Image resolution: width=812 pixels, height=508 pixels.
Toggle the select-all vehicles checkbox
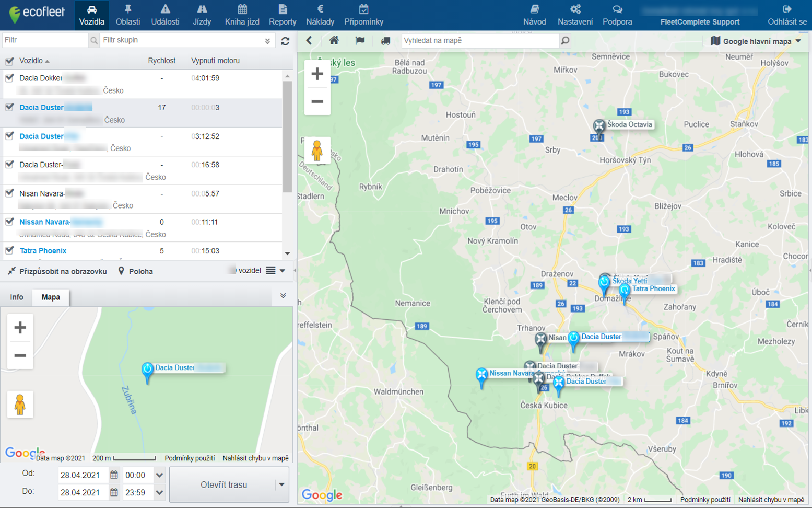pyautogui.click(x=9, y=61)
